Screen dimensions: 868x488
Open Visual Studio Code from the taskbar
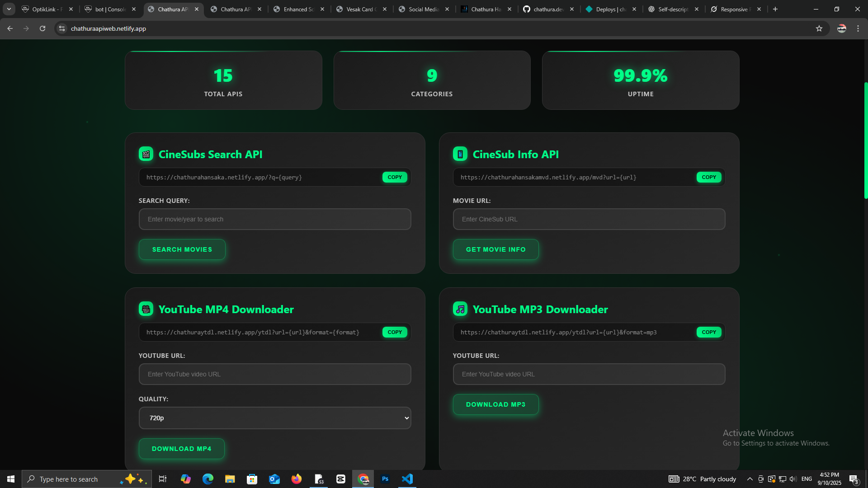point(407,479)
